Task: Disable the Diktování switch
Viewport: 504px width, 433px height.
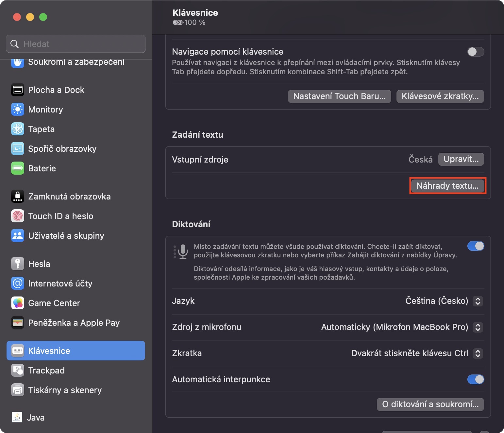Action: point(476,246)
